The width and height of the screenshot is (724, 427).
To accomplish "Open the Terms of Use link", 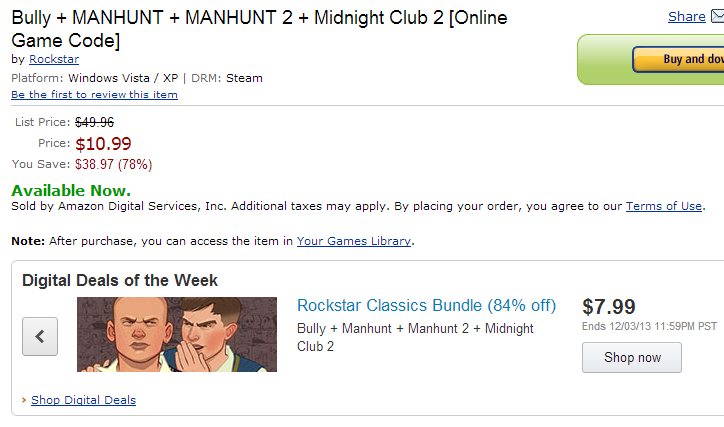I will pyautogui.click(x=664, y=206).
